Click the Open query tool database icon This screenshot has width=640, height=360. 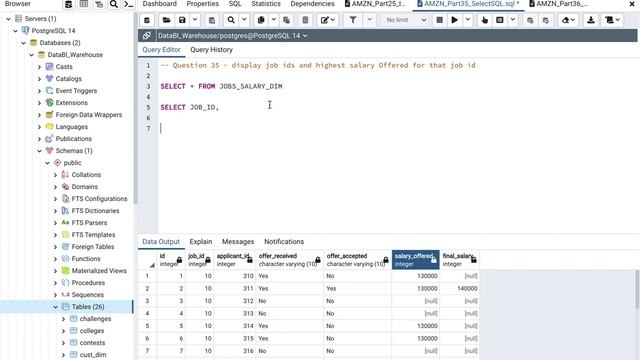147,20
